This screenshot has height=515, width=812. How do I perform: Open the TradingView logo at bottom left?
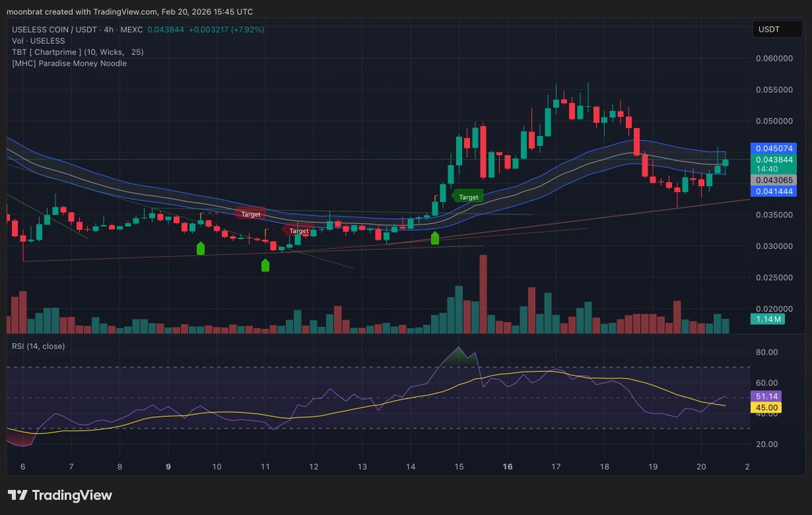tap(60, 495)
